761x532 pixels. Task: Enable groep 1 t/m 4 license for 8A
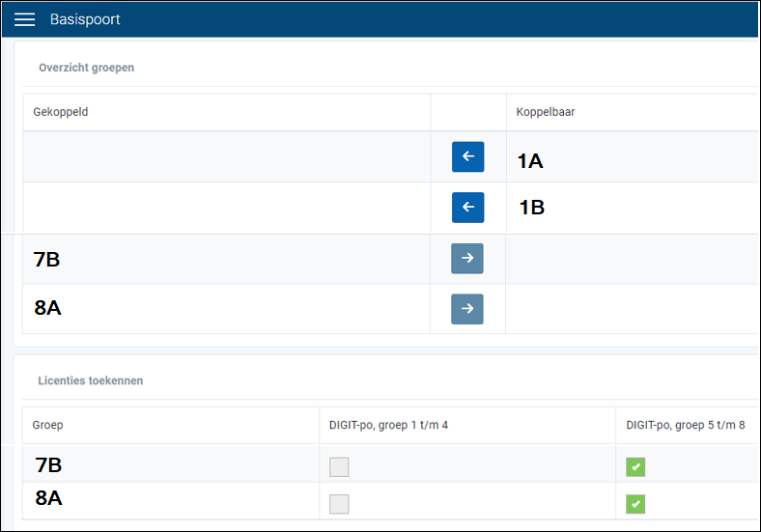pos(339,503)
